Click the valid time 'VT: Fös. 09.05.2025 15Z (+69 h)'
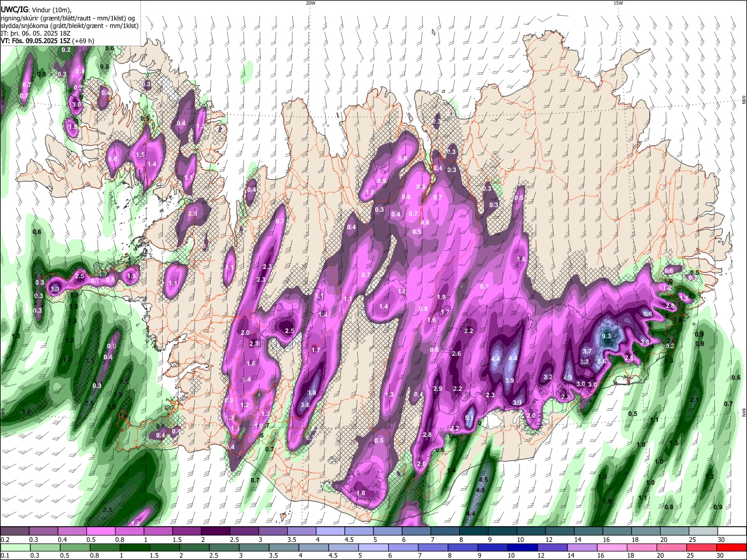747x560 pixels. [48, 41]
